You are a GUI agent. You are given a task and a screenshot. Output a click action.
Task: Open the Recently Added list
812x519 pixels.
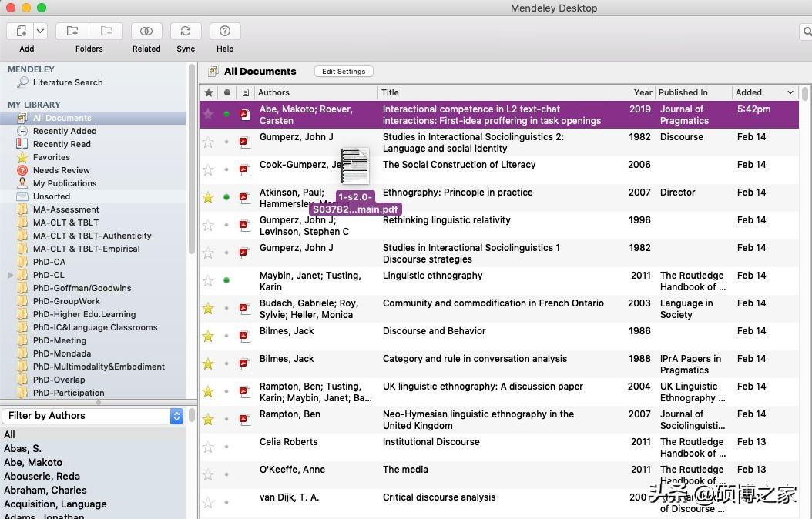click(64, 131)
